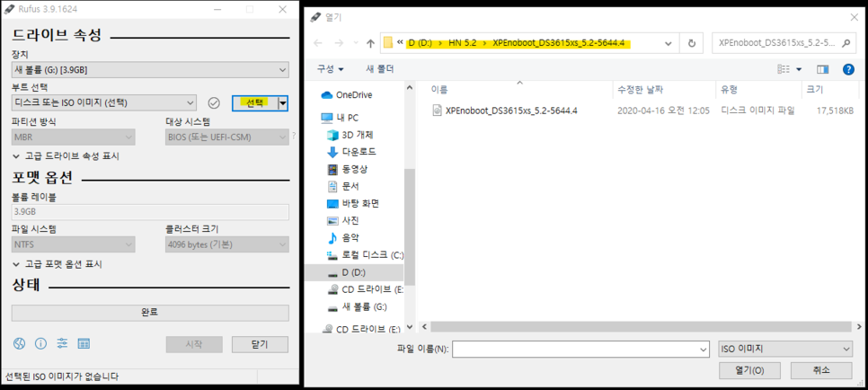
Task: Click the 파일 이름 input field
Action: click(x=580, y=349)
